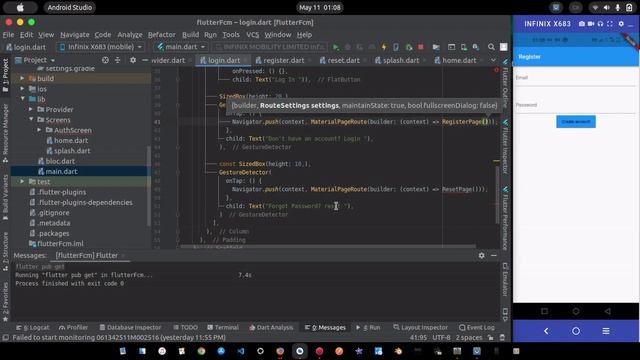Expand the AuthScreen folder
The image size is (640, 360).
[39, 130]
